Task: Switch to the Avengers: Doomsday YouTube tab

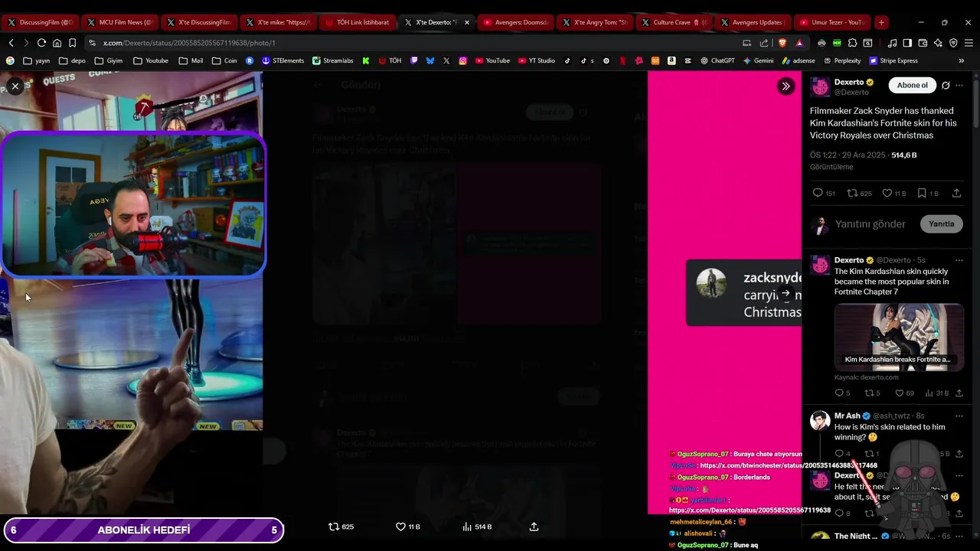Action: tap(516, 22)
